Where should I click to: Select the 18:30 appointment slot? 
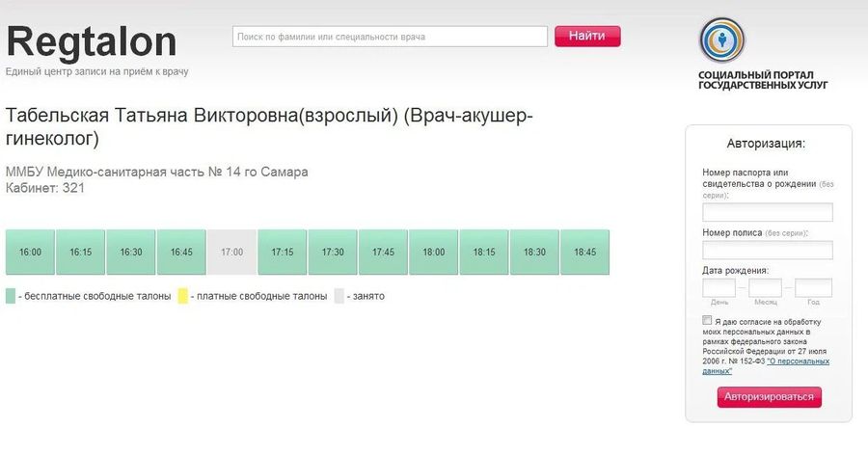click(x=534, y=253)
